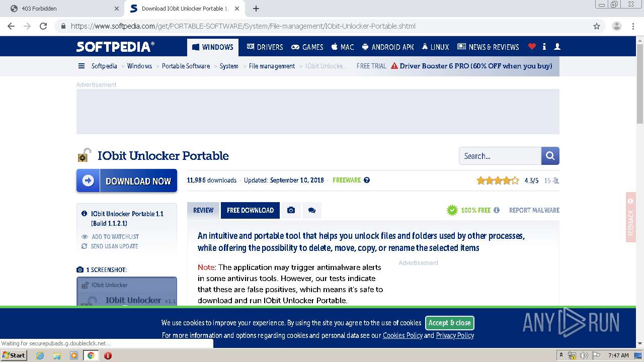Open the Privacy Policy link
Viewport: 644px width, 362px height.
(455, 335)
